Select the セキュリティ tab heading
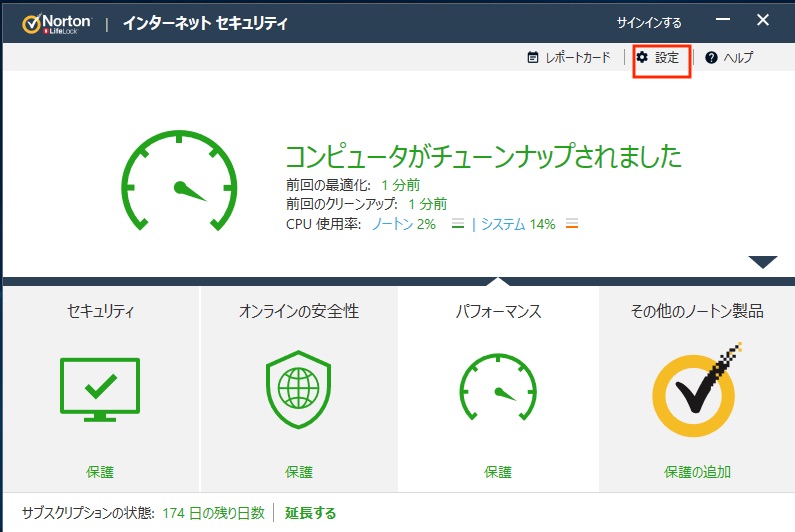This screenshot has height=532, width=795. [x=100, y=311]
